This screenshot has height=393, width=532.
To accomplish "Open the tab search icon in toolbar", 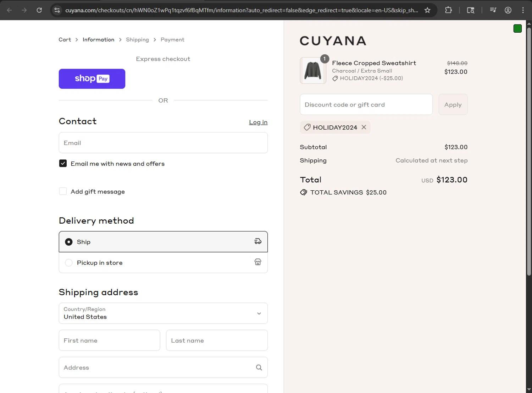I will (471, 10).
